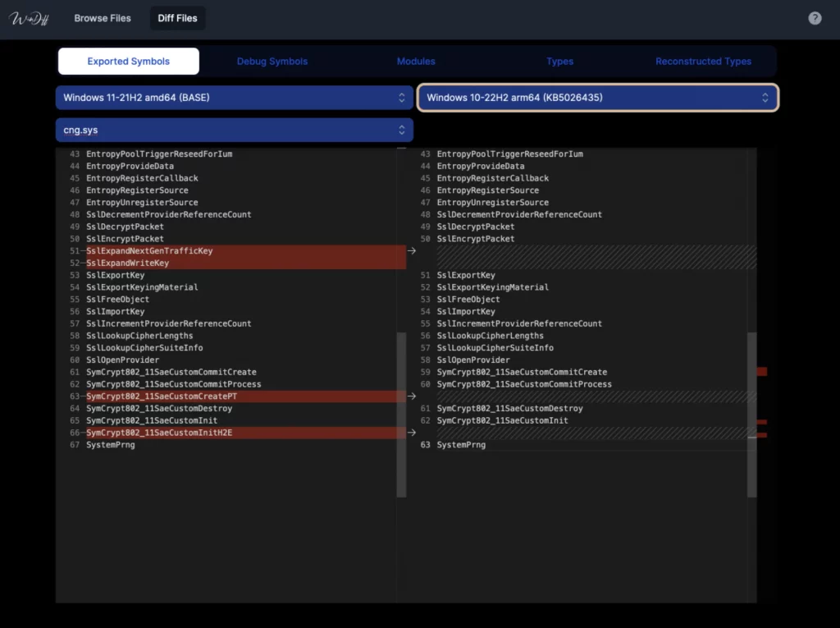The image size is (840, 628).
Task: Click SslImportKey in right pane
Action: [466, 312]
